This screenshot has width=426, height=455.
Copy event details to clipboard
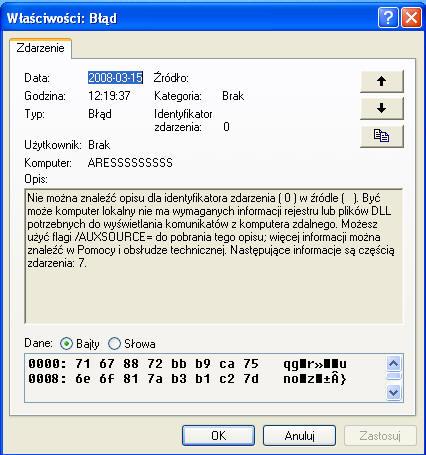tap(382, 136)
